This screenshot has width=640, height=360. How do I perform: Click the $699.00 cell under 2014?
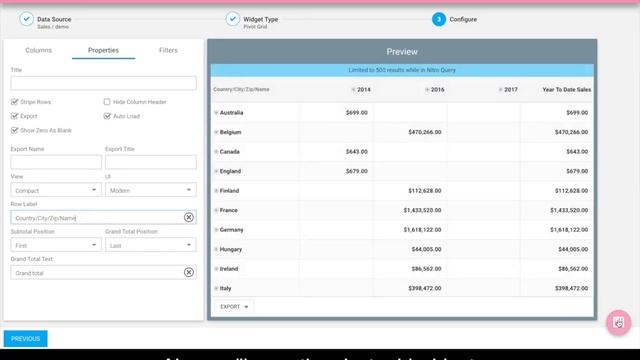(x=357, y=113)
